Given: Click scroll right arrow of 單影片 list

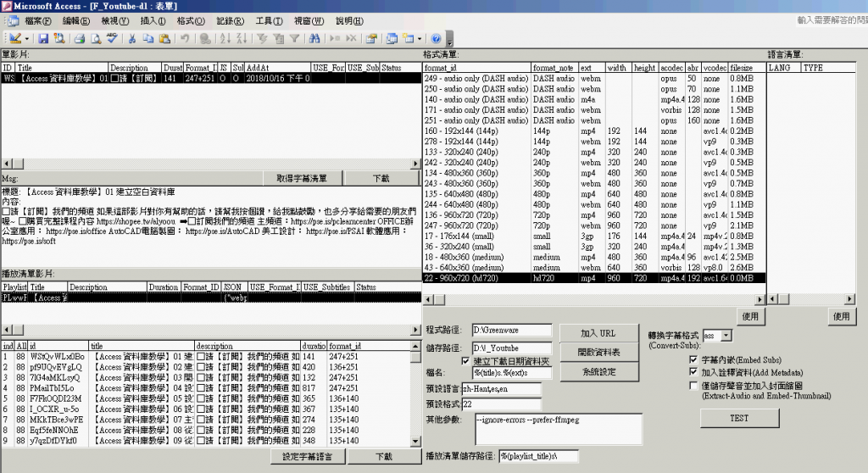Looking at the screenshot, I should tap(415, 164).
